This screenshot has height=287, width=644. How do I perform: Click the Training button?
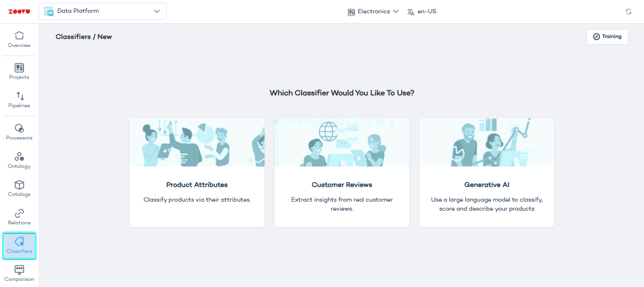(607, 37)
